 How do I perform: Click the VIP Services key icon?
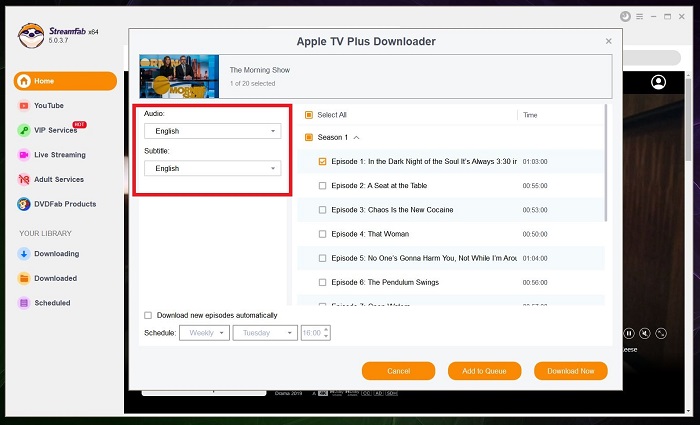click(23, 130)
